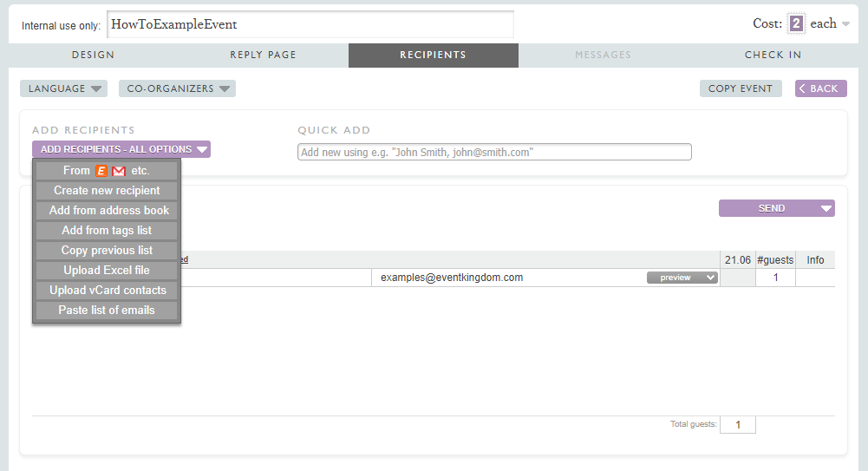Choose Paste list of emails

click(x=107, y=311)
